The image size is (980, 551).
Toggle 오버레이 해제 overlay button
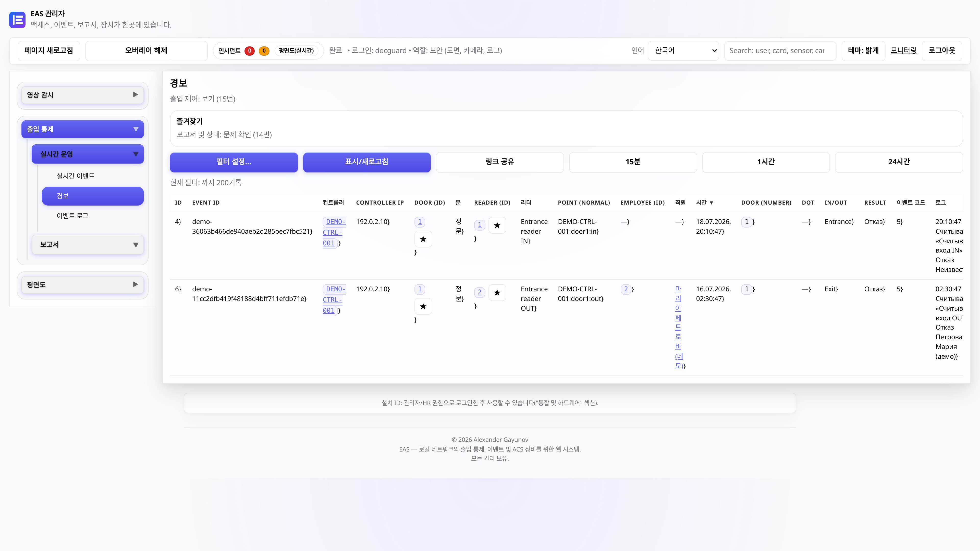click(x=146, y=51)
